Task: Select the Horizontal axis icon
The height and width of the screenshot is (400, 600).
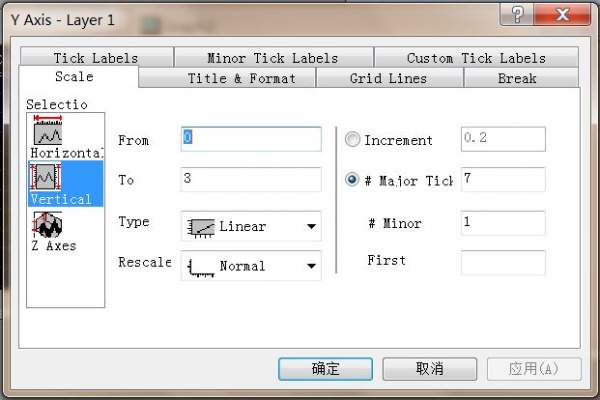Action: pyautogui.click(x=48, y=136)
